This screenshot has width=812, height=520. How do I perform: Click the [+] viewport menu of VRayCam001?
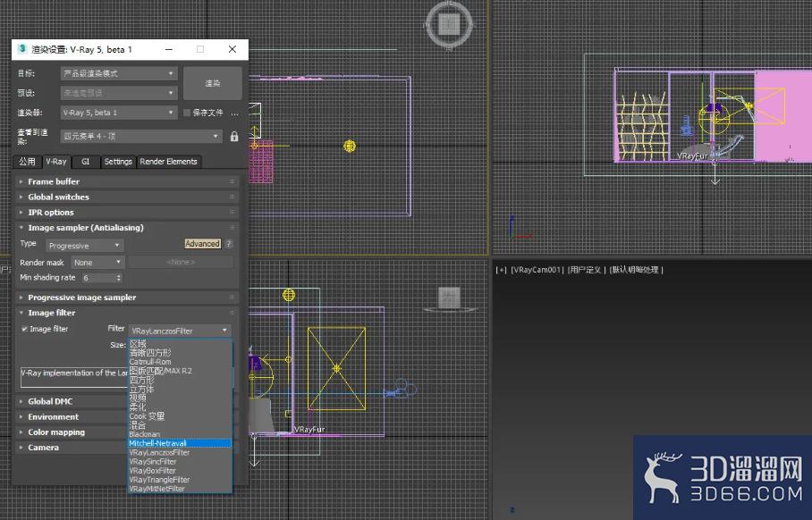tap(501, 270)
